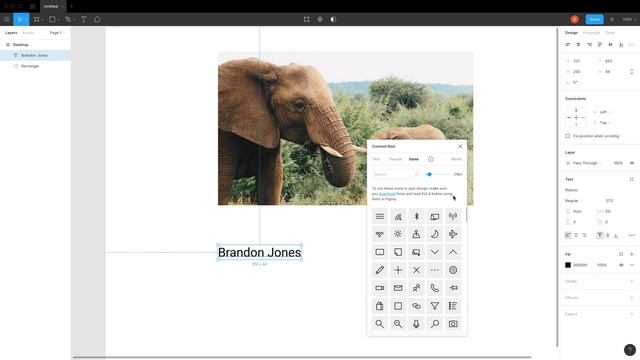Viewport: 640px width, 360px height.
Task: Open more text options ellipsis
Action: pyautogui.click(x=632, y=235)
